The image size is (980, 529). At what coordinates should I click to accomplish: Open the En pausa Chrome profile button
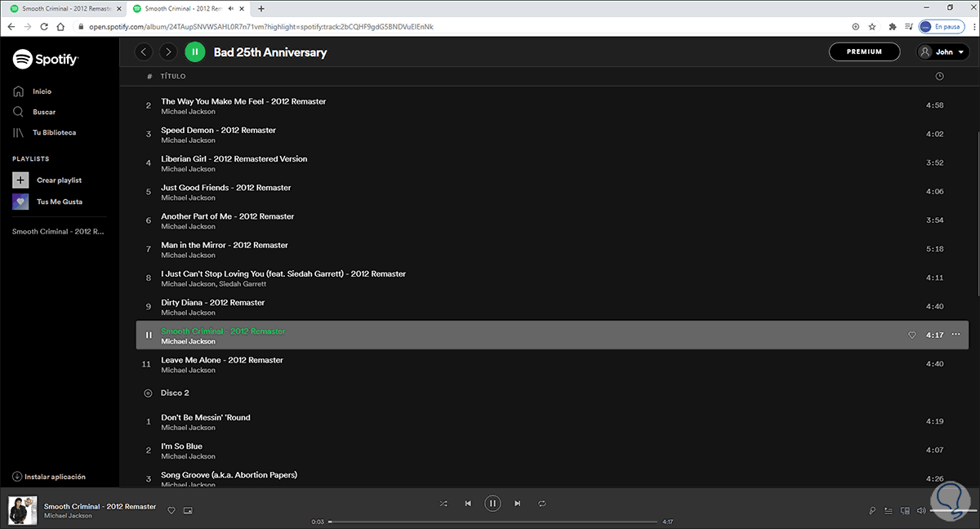(942, 27)
